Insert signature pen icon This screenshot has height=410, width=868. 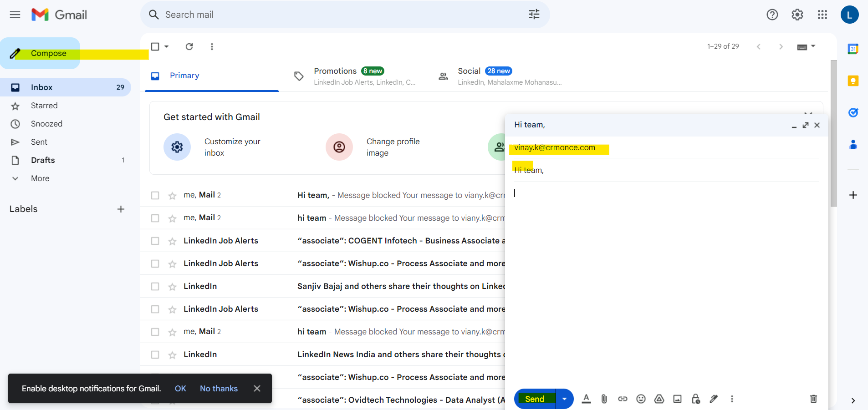[x=714, y=399]
